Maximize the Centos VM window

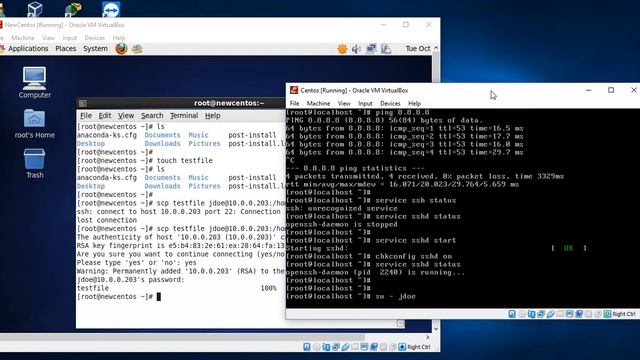pos(611,90)
